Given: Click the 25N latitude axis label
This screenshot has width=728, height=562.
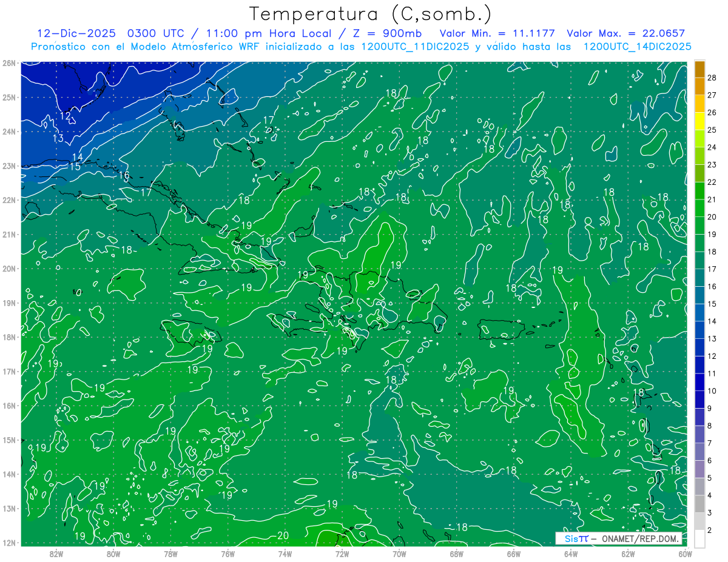Looking at the screenshot, I should click(x=8, y=97).
